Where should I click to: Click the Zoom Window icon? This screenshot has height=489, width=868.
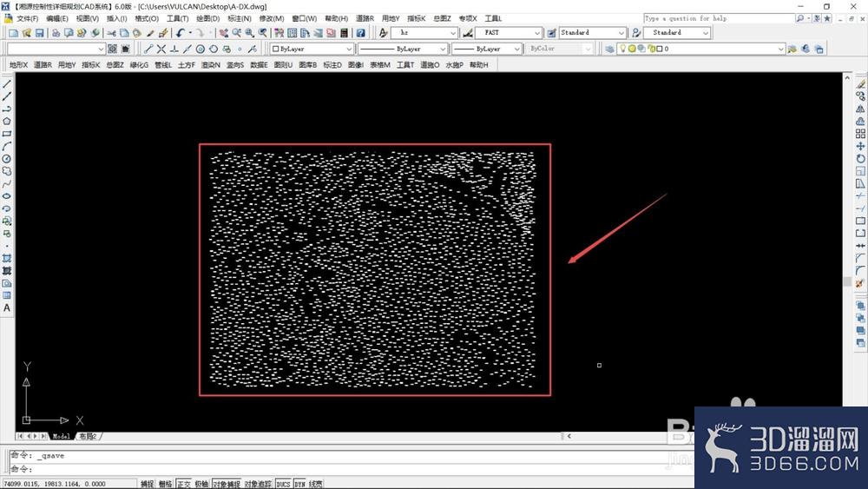(x=250, y=33)
